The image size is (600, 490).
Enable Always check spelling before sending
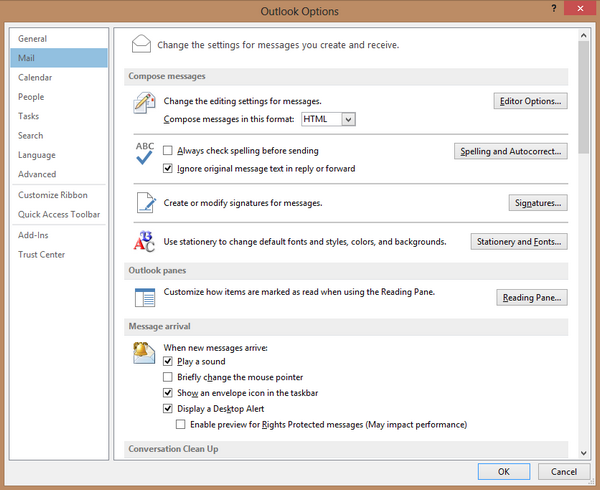(x=168, y=150)
